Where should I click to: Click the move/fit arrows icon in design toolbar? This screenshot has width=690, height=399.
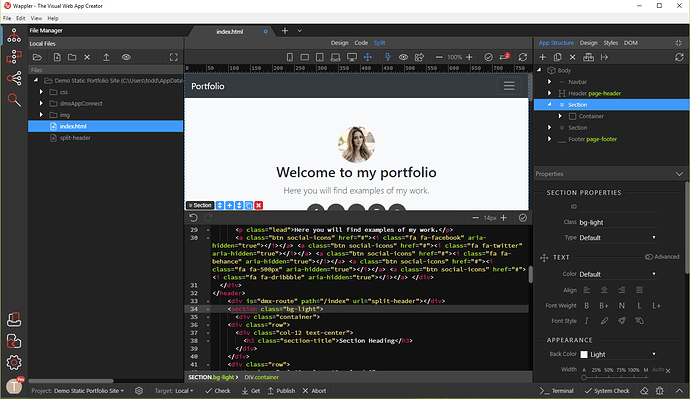pyautogui.click(x=368, y=57)
